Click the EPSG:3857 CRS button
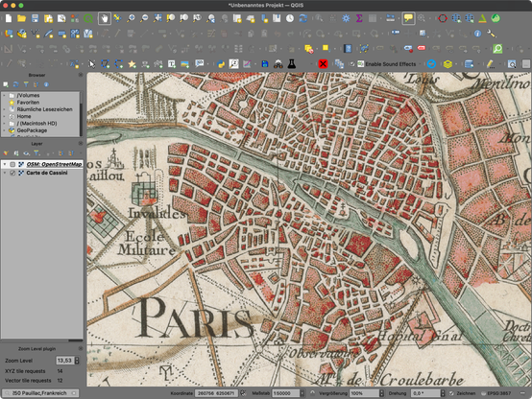 point(496,393)
